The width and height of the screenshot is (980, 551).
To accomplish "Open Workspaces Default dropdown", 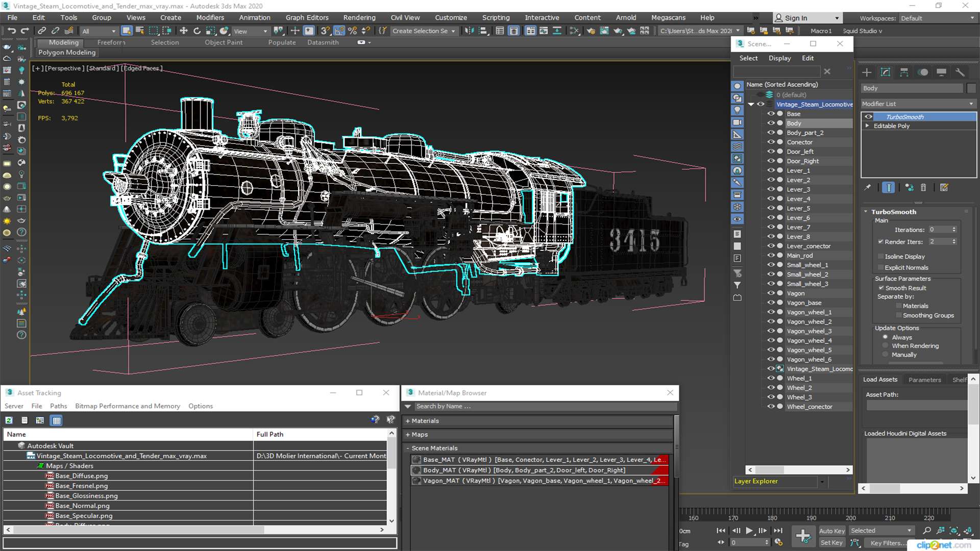I will tap(938, 18).
